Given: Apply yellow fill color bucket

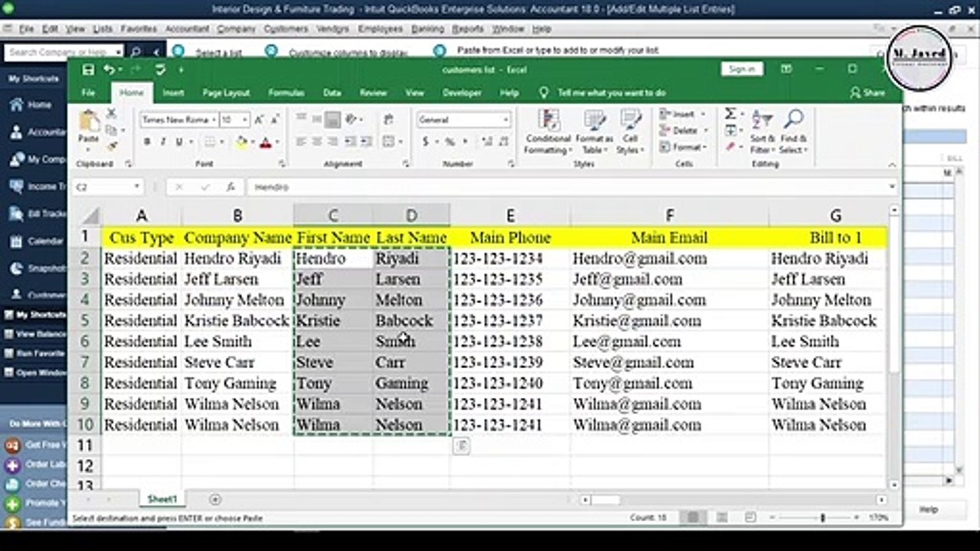Looking at the screenshot, I should [x=242, y=142].
